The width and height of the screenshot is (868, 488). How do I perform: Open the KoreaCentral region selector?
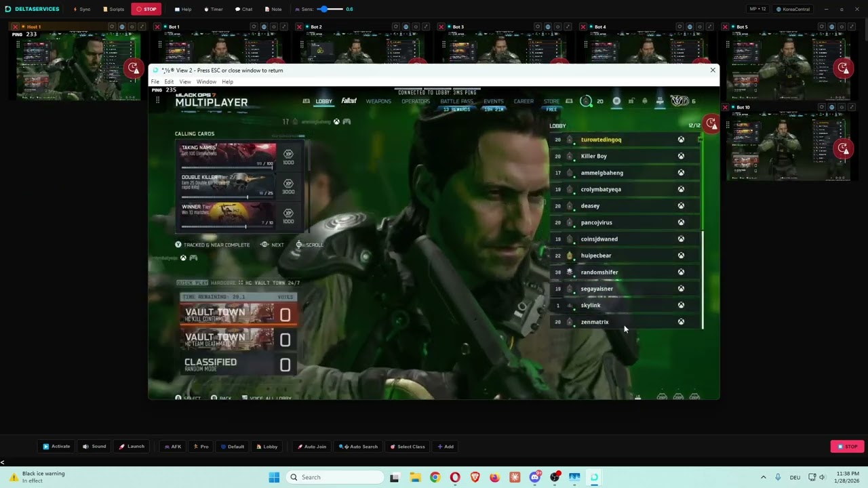793,9
